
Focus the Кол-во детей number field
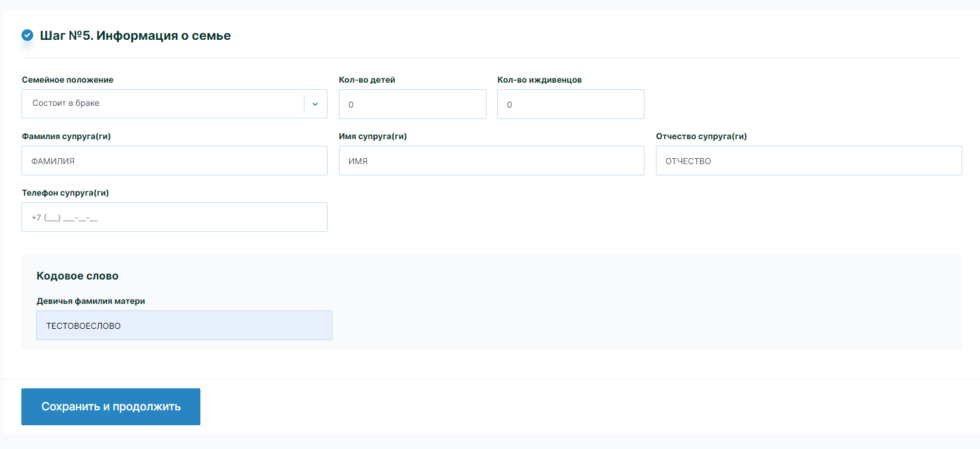412,104
